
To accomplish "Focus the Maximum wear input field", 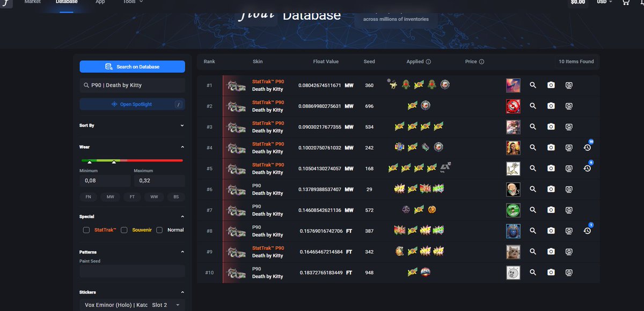I will click(159, 180).
